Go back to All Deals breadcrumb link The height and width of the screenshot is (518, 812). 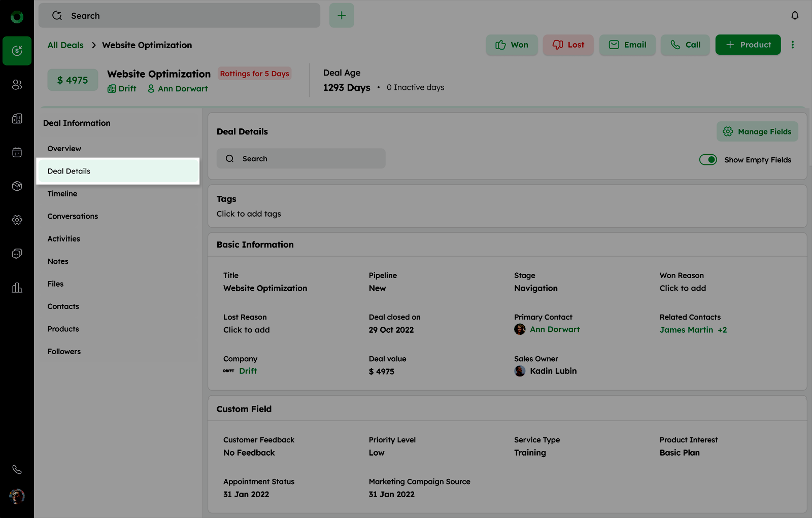(x=65, y=45)
